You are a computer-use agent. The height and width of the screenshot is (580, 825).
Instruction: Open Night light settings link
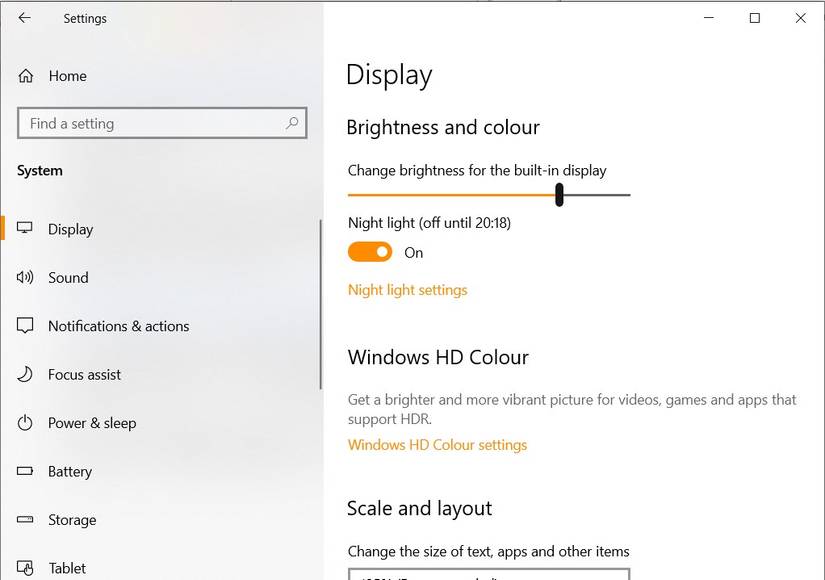click(x=407, y=290)
